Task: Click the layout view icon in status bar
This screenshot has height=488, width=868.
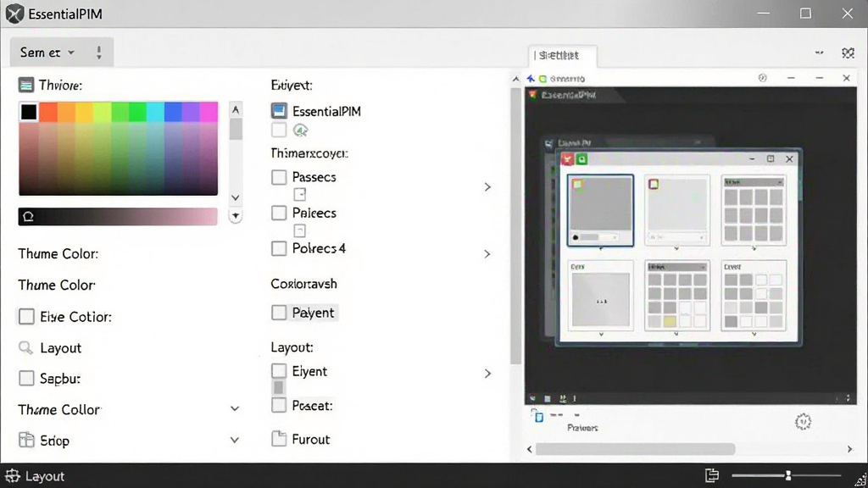Action: (712, 475)
